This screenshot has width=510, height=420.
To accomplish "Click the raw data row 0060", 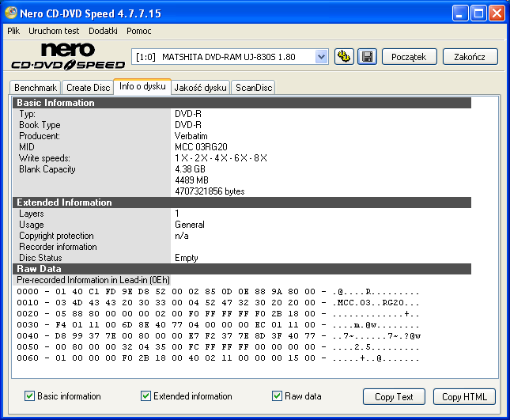I will 218,358.
